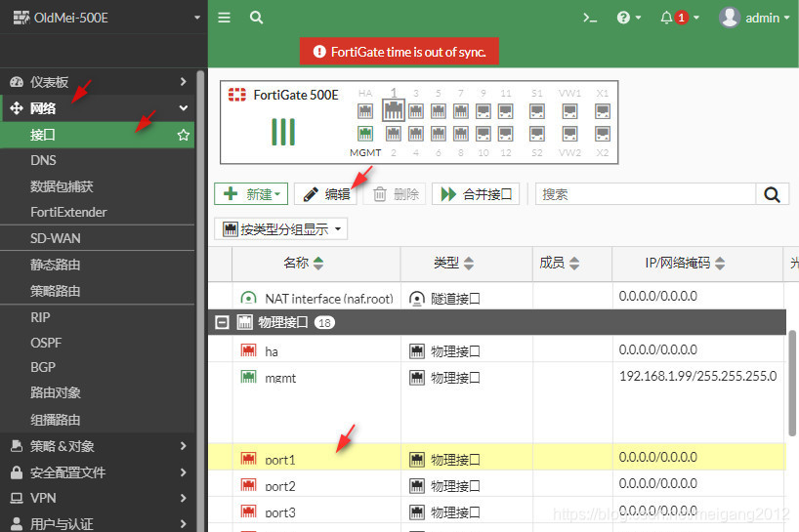Select the port2 interface row
Image resolution: width=799 pixels, height=532 pixels.
pos(497,483)
